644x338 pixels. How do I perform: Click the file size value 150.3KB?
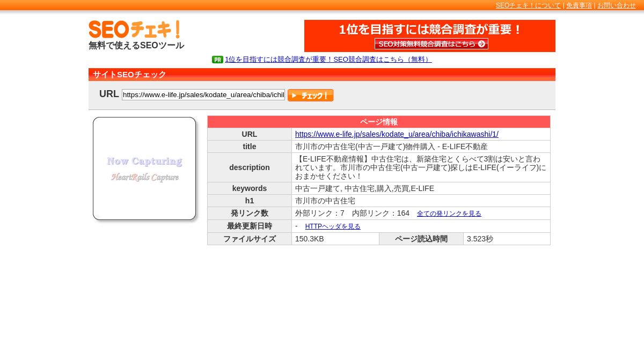point(310,239)
